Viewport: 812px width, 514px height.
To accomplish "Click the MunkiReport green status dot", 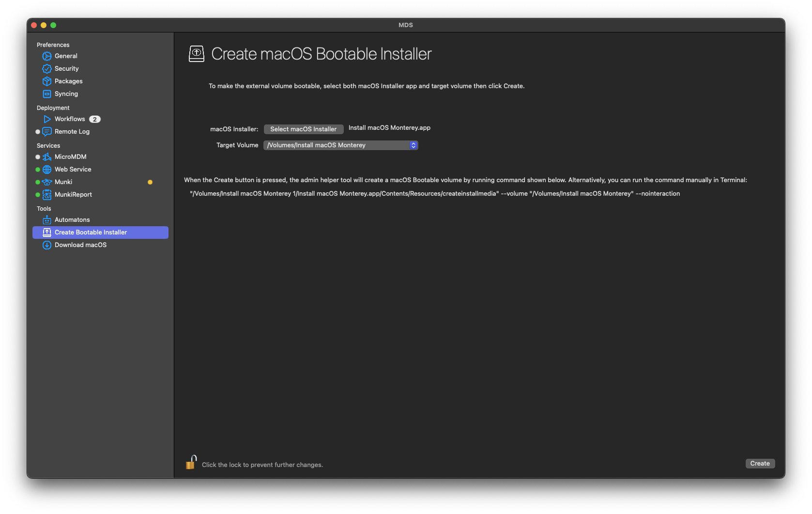I will coord(38,195).
